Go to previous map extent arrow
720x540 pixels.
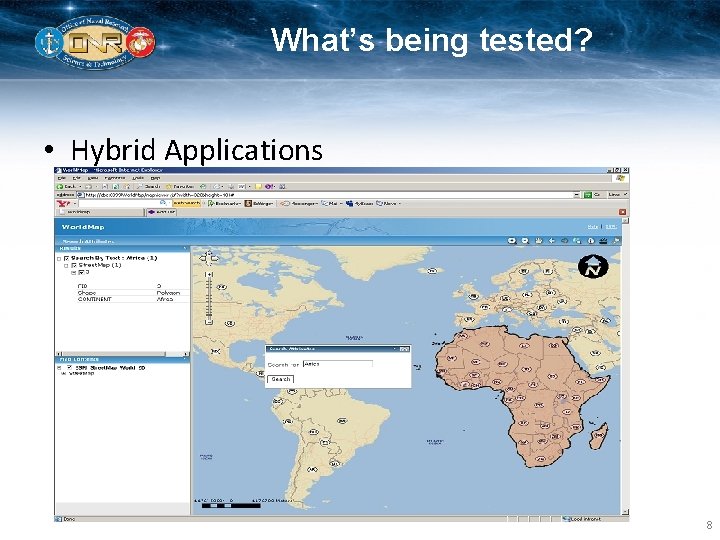[x=551, y=241]
